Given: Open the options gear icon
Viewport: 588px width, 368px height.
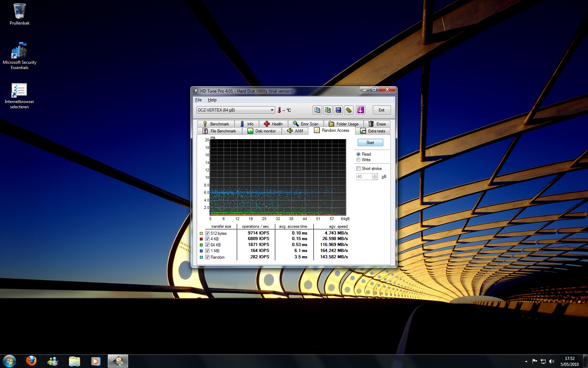Looking at the screenshot, I should [349, 110].
